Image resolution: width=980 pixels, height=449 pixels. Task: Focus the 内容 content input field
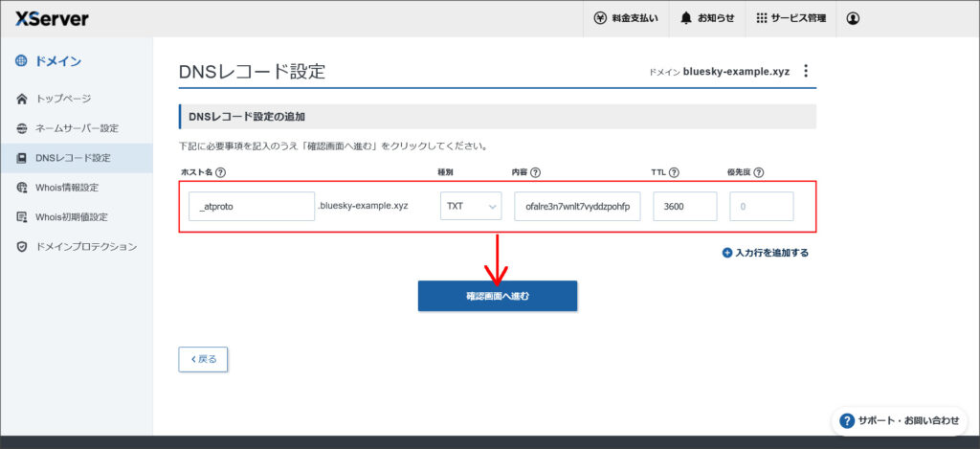pyautogui.click(x=577, y=207)
